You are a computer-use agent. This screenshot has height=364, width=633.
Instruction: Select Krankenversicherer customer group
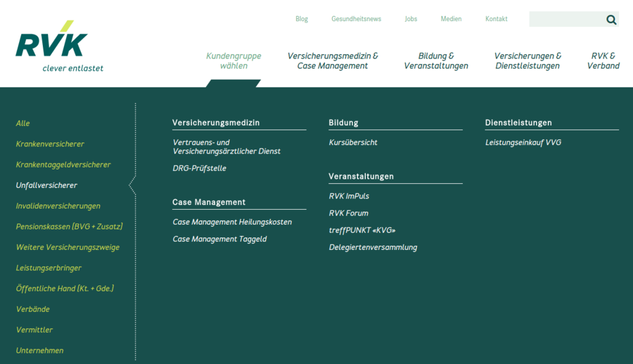(50, 144)
